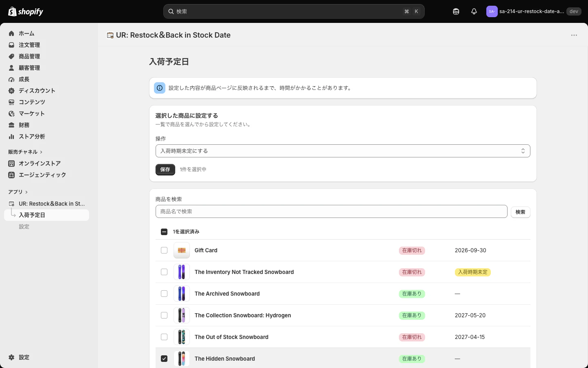
Task: Click the search magnifier icon in top bar
Action: pos(171,11)
